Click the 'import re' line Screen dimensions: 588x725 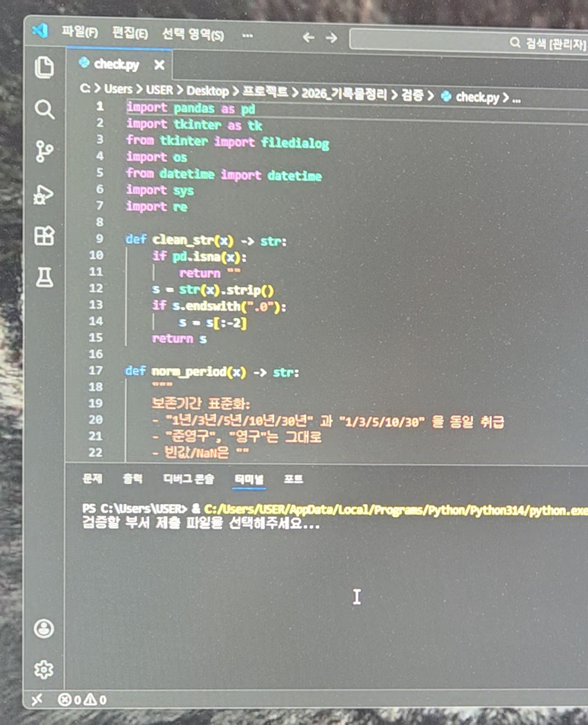click(x=156, y=206)
